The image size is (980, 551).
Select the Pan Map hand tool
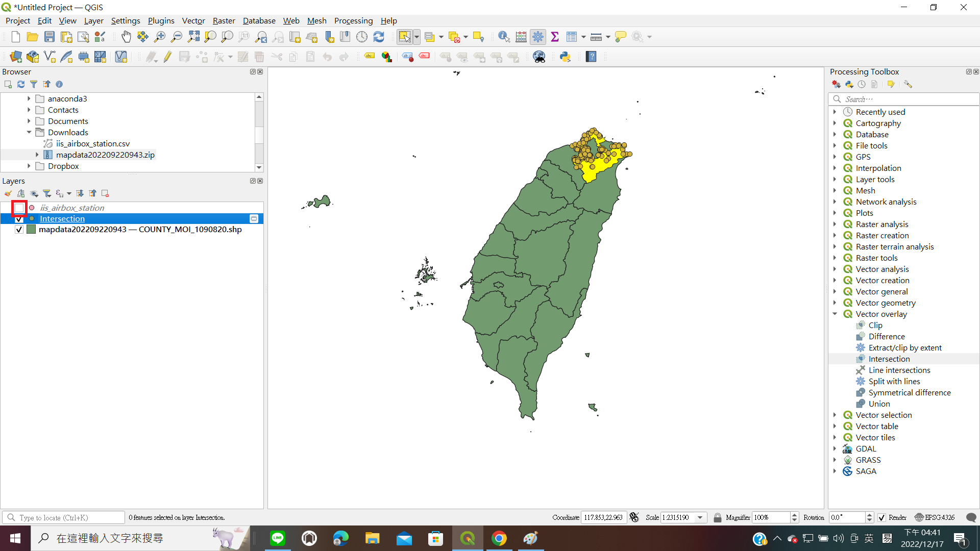pyautogui.click(x=126, y=37)
